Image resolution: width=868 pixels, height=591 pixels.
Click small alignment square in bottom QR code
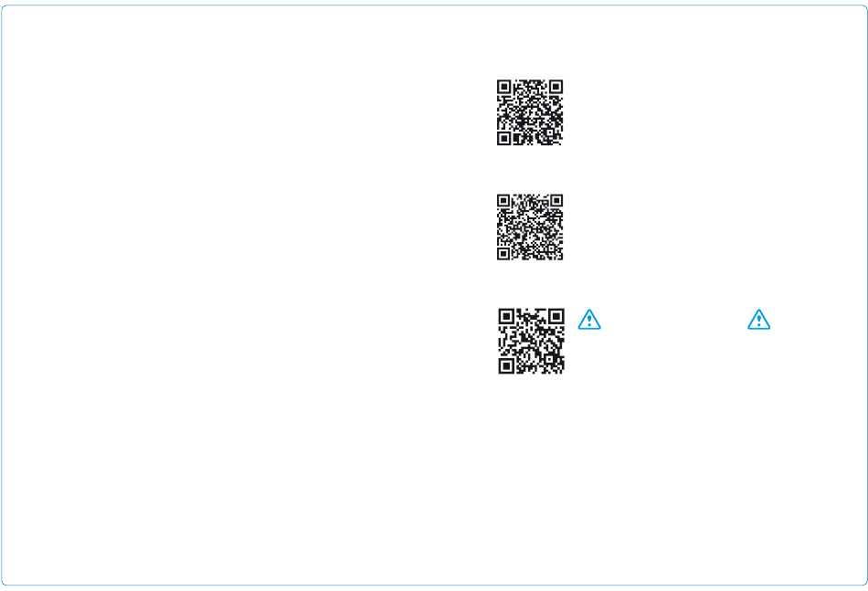click(x=548, y=359)
